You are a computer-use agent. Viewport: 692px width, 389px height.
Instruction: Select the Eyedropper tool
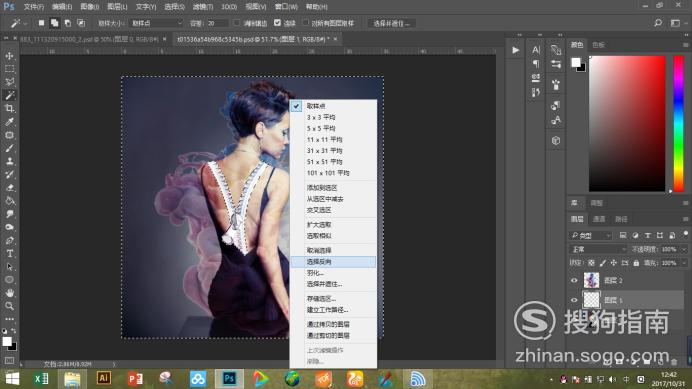click(9, 122)
